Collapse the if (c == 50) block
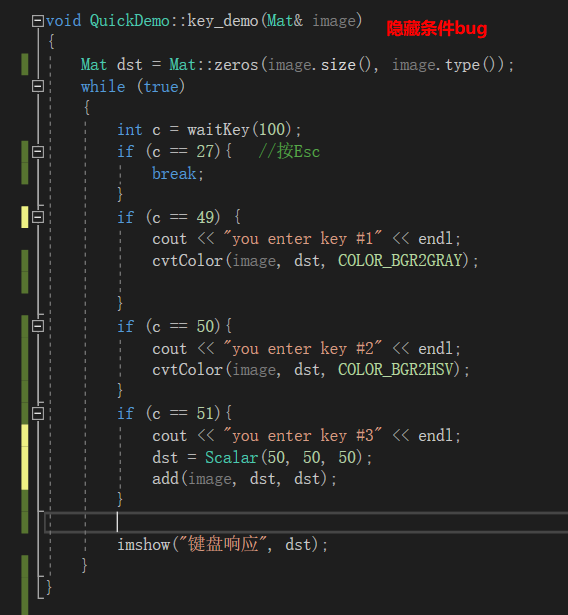 (38, 326)
